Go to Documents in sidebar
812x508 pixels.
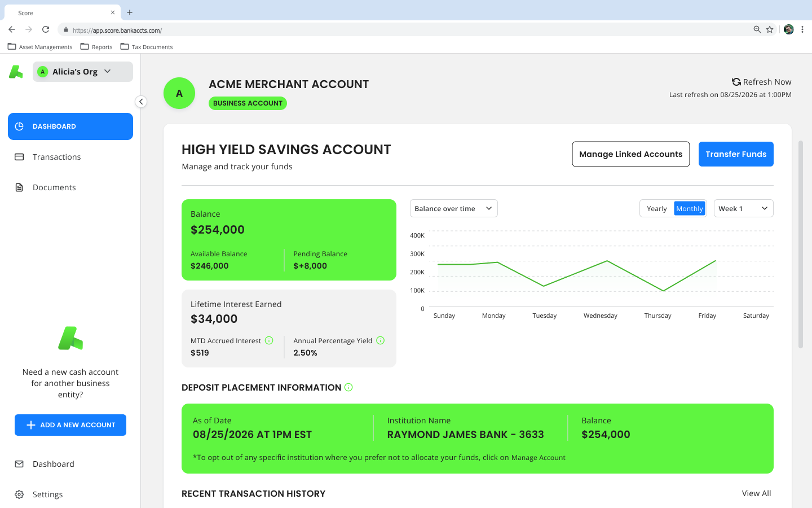[70, 187]
